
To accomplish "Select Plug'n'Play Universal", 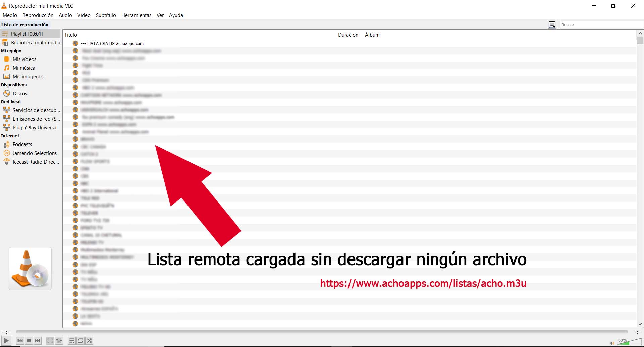I will (x=31, y=127).
